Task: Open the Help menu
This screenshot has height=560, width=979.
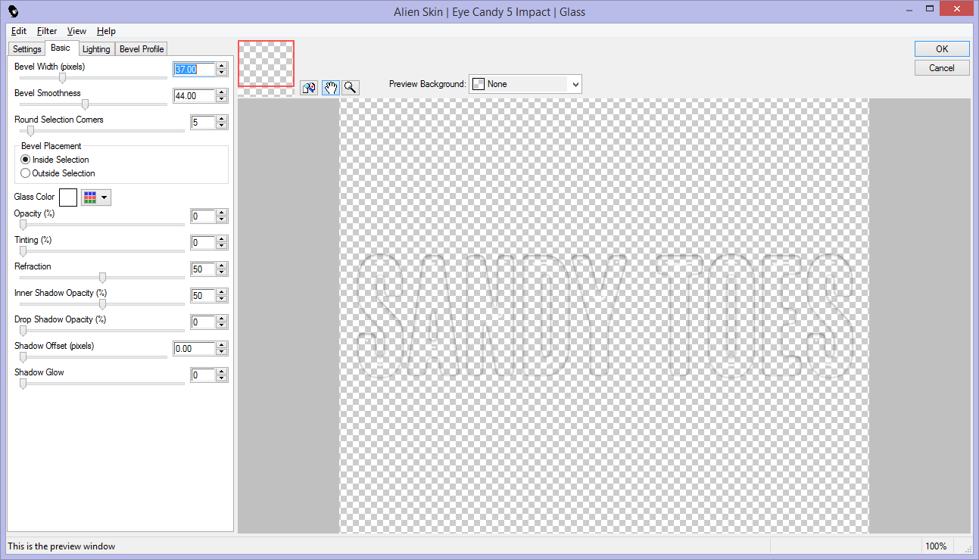Action: coord(106,31)
